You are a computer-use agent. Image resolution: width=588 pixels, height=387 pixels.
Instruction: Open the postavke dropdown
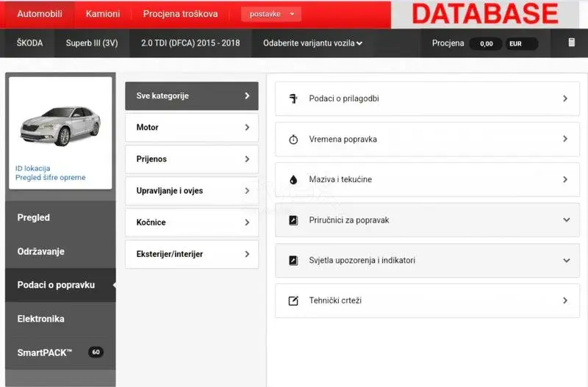(271, 14)
